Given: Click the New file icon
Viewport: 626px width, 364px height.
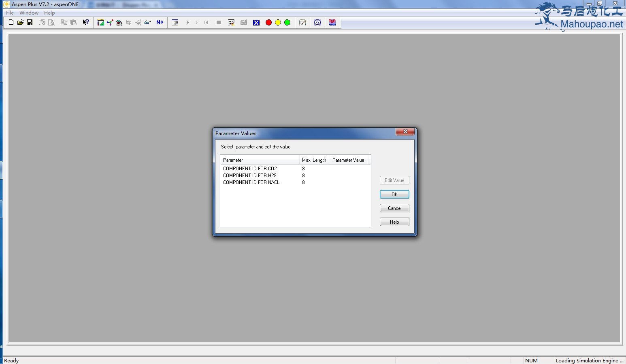Looking at the screenshot, I should (x=11, y=22).
